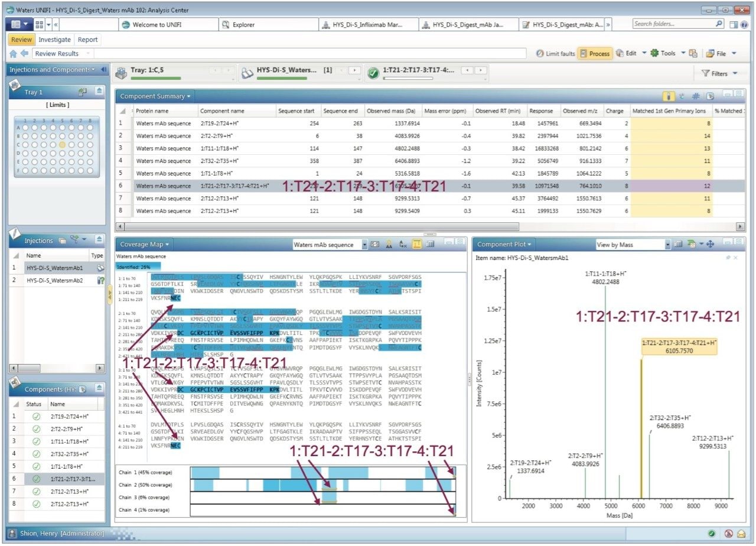This screenshot has height=546, width=756.
Task: Click the export icon in Component Plot toolbar
Action: point(692,244)
